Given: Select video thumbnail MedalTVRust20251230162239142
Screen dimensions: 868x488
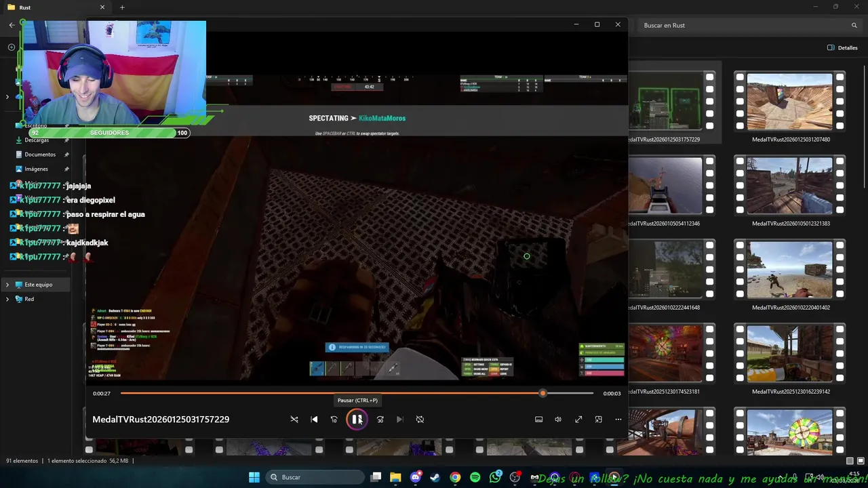Looking at the screenshot, I should [x=789, y=354].
